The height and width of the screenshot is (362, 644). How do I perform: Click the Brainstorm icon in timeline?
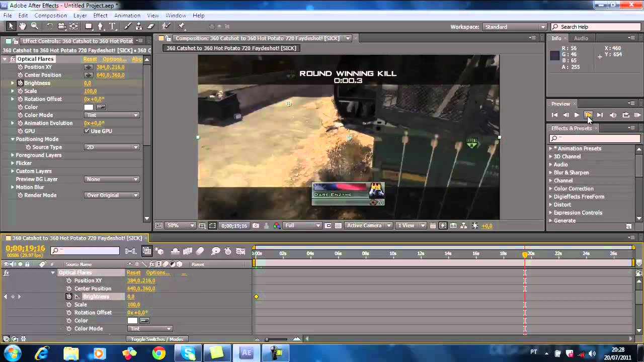click(x=216, y=251)
